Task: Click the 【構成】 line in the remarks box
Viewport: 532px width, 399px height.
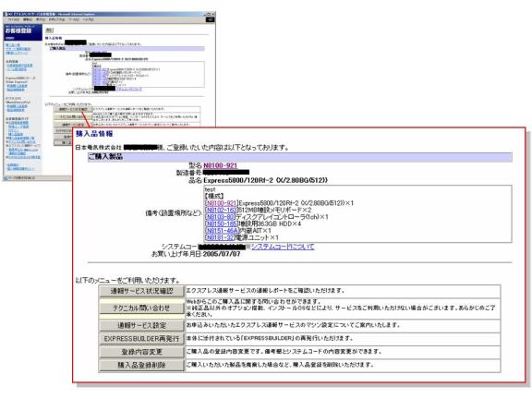Action: [214, 196]
